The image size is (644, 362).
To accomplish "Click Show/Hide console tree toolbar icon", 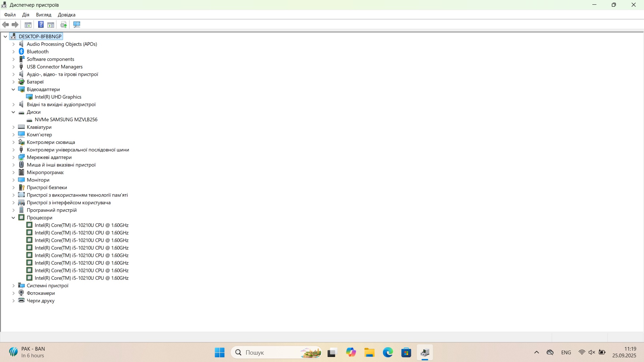I will click(x=28, y=24).
